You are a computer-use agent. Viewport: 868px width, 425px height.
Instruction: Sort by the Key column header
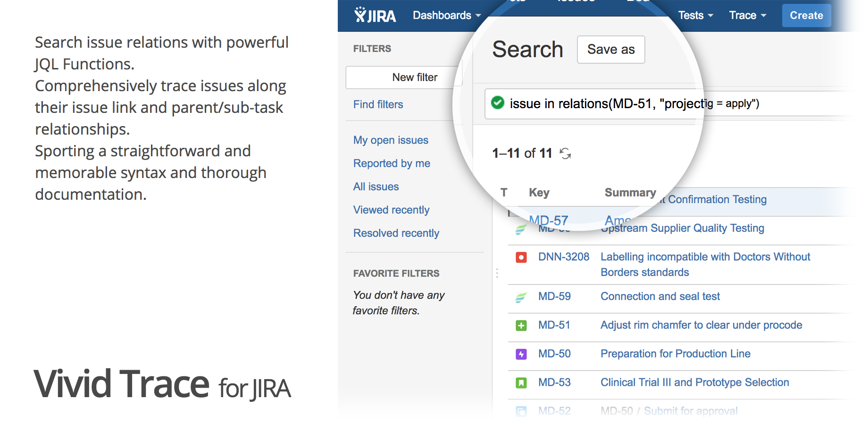point(539,193)
